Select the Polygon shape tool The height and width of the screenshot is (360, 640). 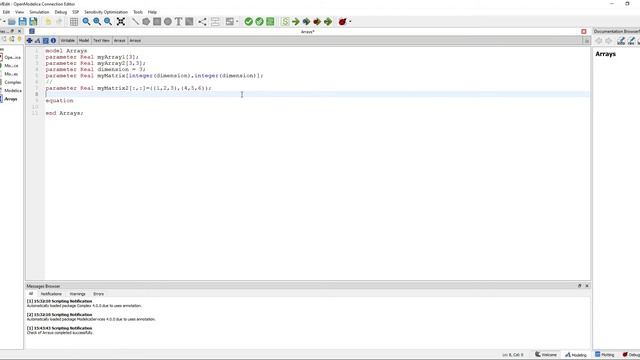click(146, 22)
